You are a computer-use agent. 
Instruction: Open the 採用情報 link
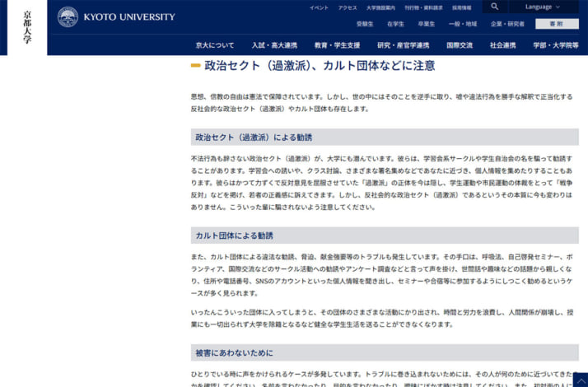tap(462, 8)
